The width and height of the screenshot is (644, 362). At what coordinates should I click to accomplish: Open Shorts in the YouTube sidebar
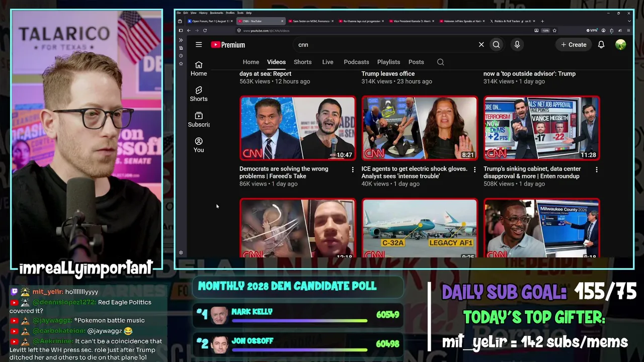tap(199, 94)
